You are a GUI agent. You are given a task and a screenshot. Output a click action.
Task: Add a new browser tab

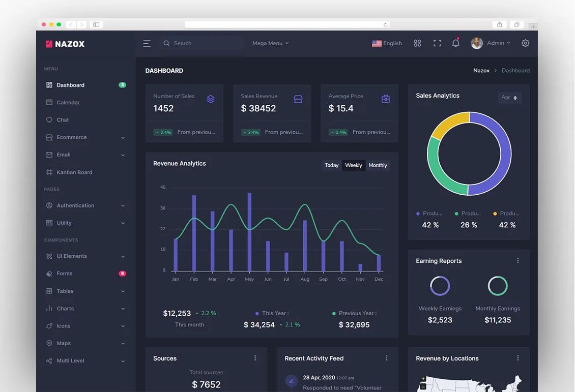[533, 27]
